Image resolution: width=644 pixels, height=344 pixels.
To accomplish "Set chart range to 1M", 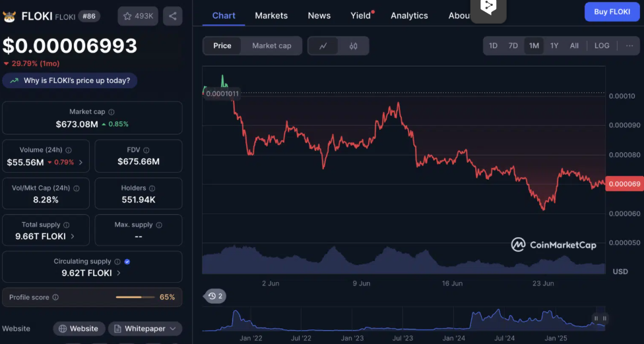I will tap(534, 45).
